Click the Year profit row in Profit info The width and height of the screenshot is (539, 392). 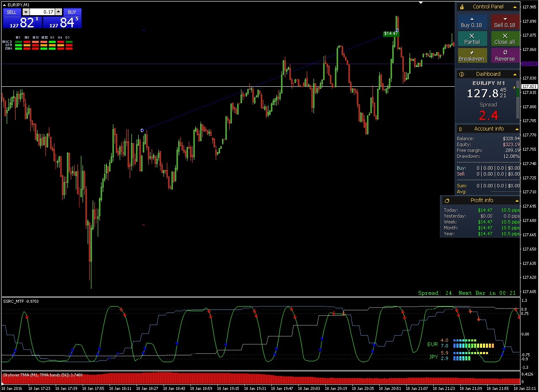[x=481, y=234]
